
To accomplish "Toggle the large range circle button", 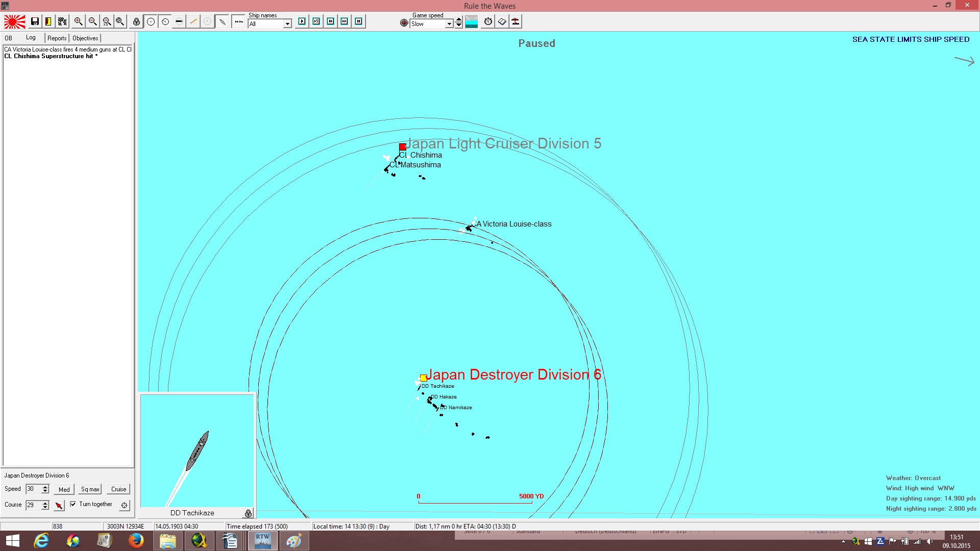I will pyautogui.click(x=151, y=21).
